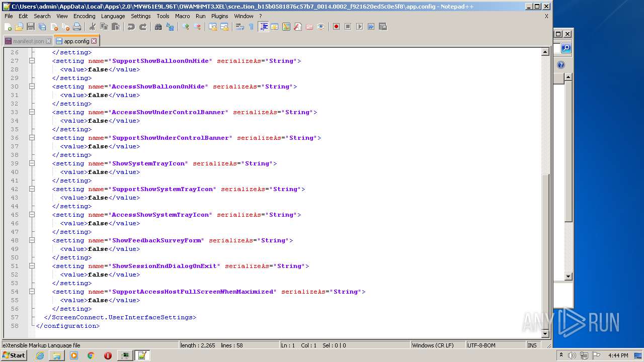Save the current file using the Save icon
The height and width of the screenshot is (362, 644).
[31, 27]
